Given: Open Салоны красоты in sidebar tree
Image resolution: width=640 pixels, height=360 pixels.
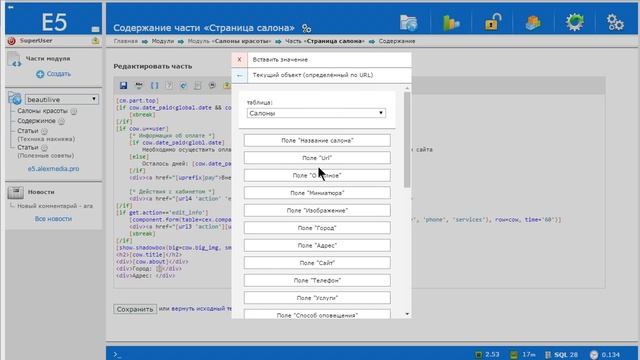Looking at the screenshot, I should [x=42, y=111].
